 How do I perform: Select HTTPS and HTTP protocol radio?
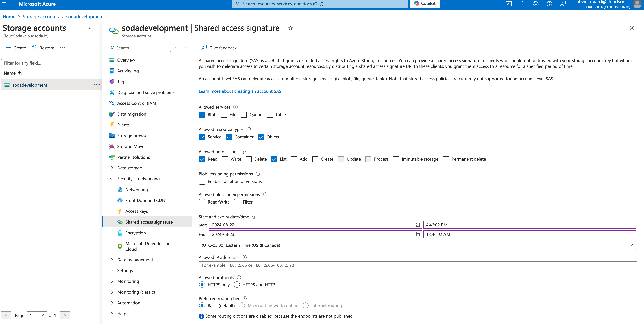click(x=237, y=285)
